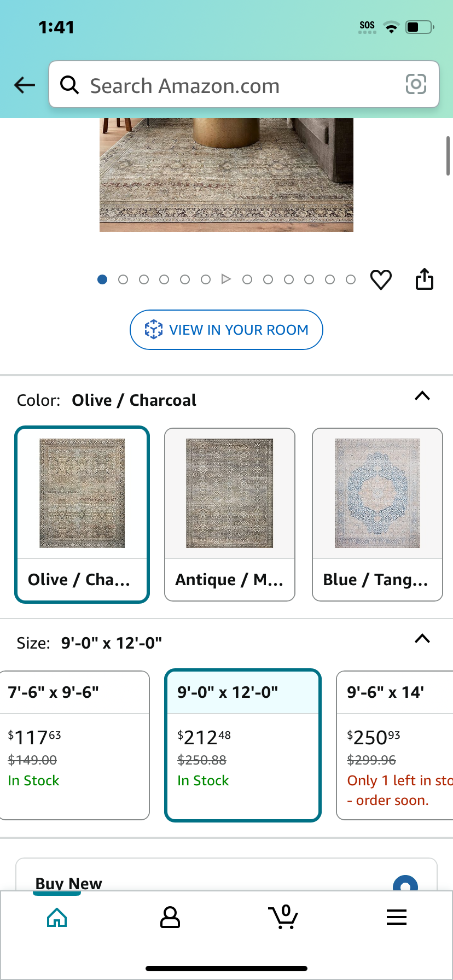Add rug to wishlist heart icon
This screenshot has height=980, width=453.
(381, 279)
